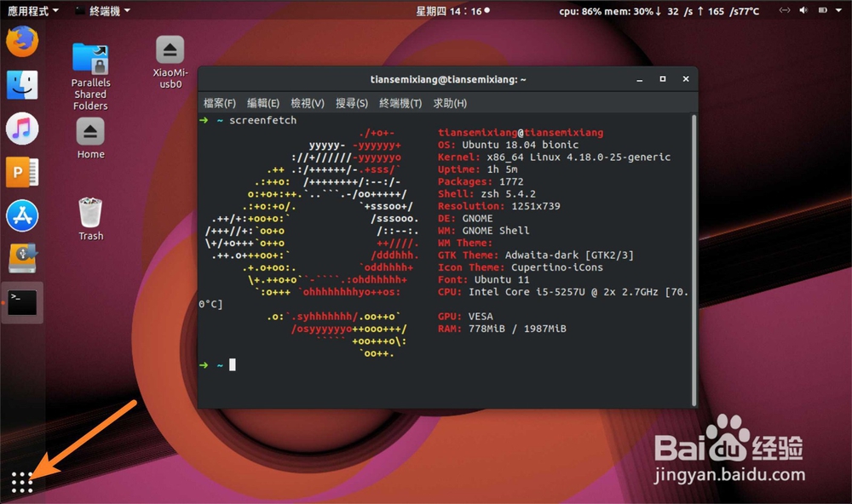This screenshot has height=504, width=852.
Task: Open the App Store-style software dock icon
Action: (x=22, y=215)
